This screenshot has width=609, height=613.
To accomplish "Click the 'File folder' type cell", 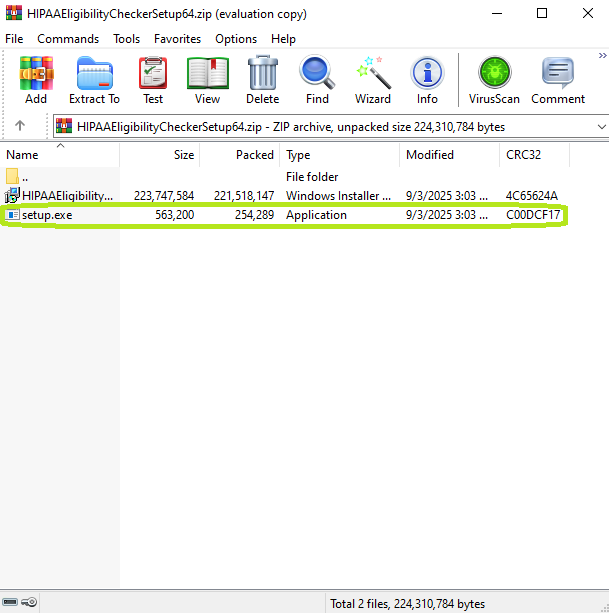I will click(312, 177).
